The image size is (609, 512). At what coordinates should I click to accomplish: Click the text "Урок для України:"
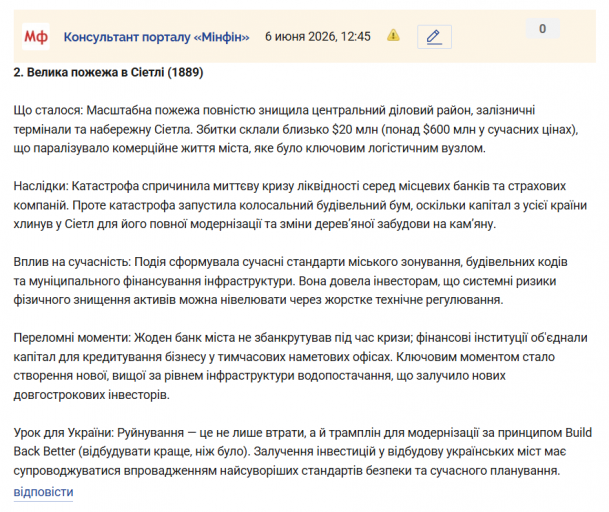(x=64, y=432)
